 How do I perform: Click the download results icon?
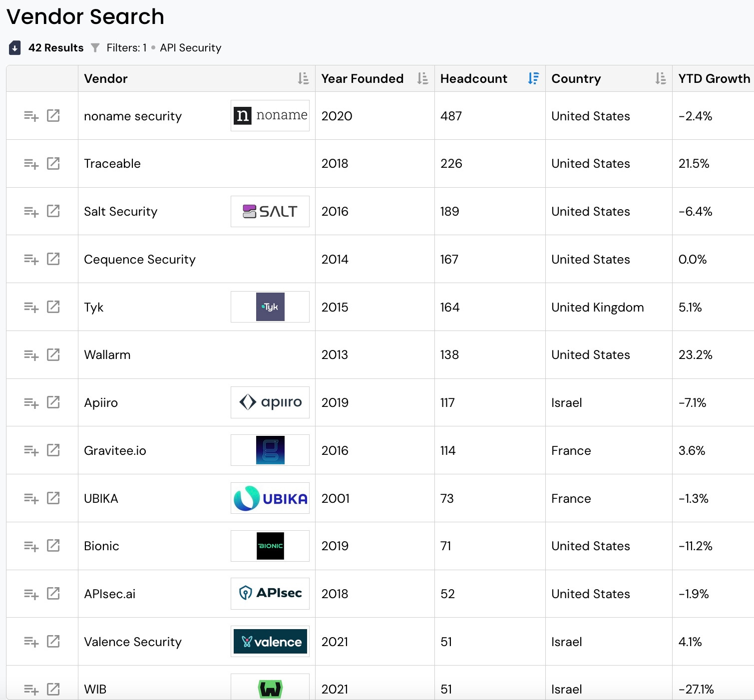15,48
